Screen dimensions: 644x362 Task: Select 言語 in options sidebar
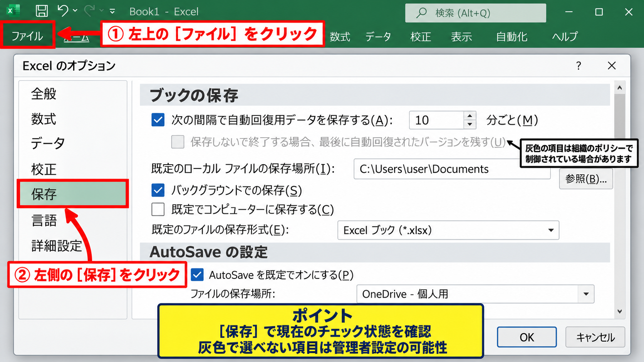73,220
